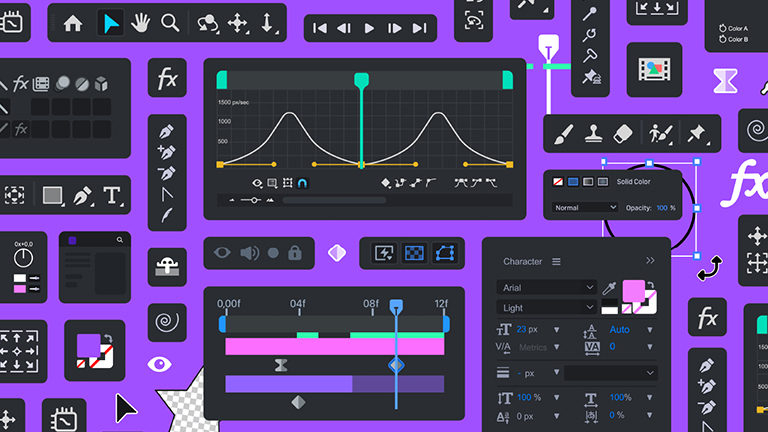
Task: Toggle the layer lock switch
Action: (x=295, y=253)
